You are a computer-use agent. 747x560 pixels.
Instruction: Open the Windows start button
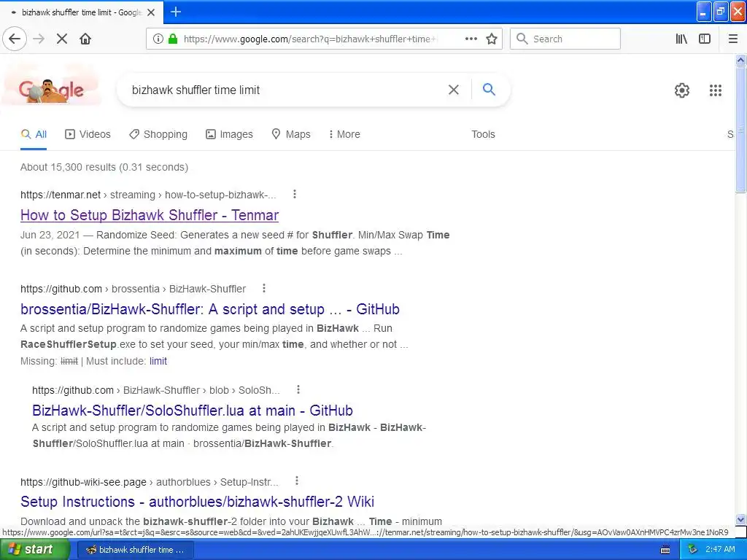pos(34,550)
